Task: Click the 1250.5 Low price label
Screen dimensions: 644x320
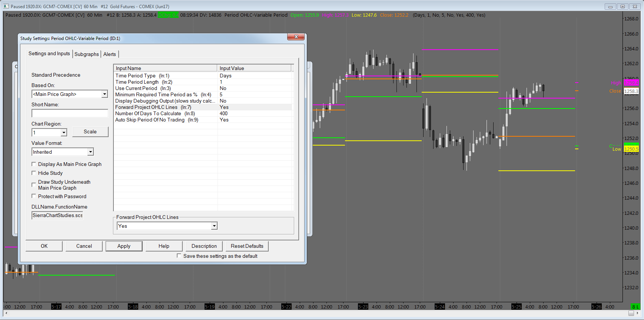Action: tap(631, 149)
